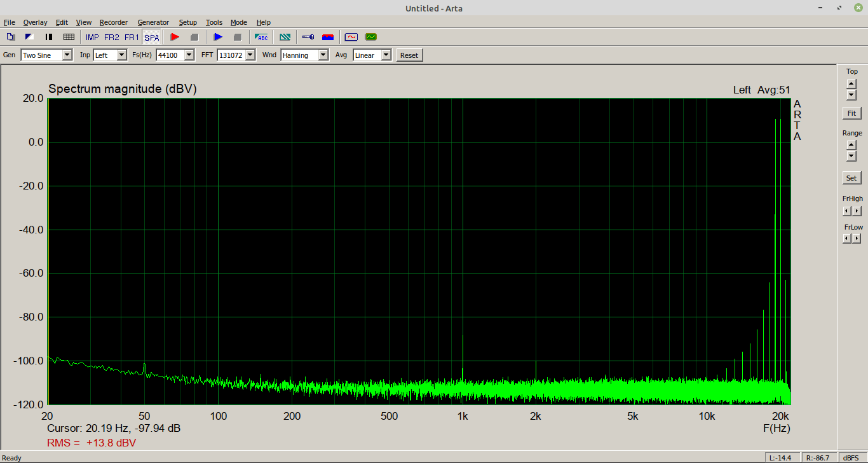Click the FrHigh left arrow
This screenshot has width=868, height=463.
pyautogui.click(x=847, y=211)
